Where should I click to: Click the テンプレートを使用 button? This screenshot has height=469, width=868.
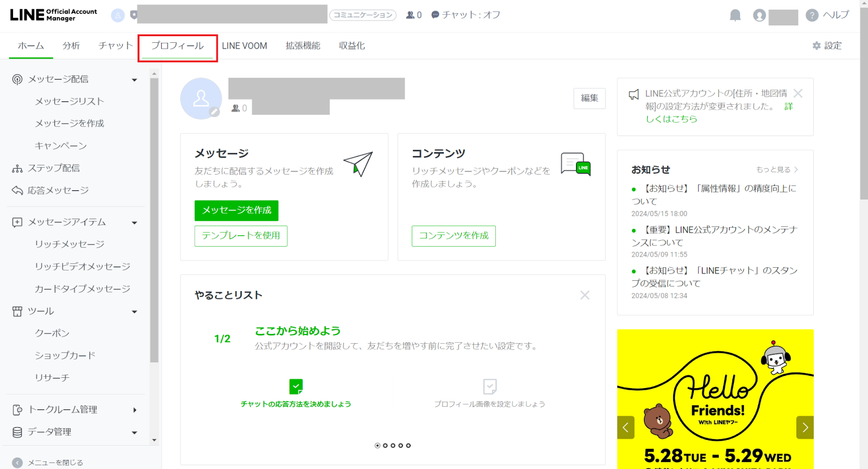point(241,236)
